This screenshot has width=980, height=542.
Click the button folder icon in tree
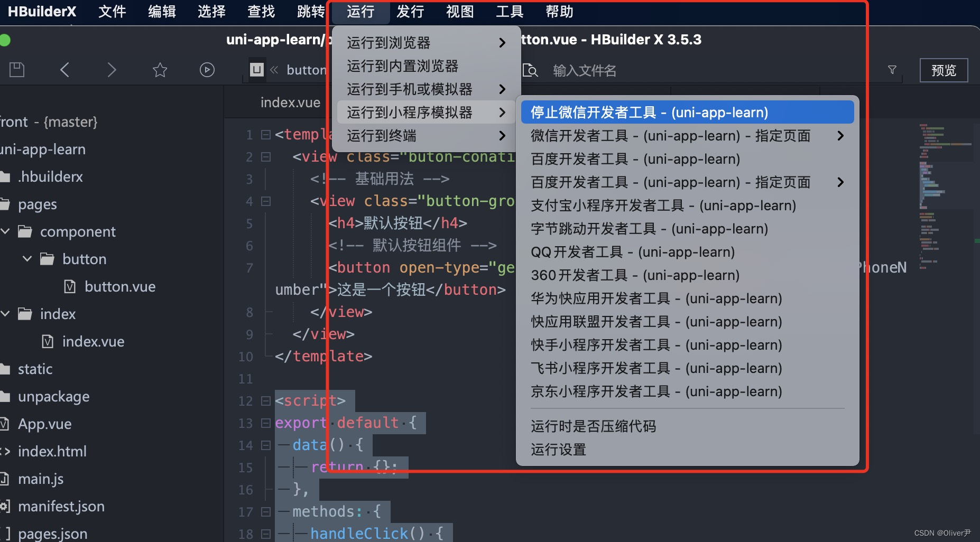coord(47,259)
